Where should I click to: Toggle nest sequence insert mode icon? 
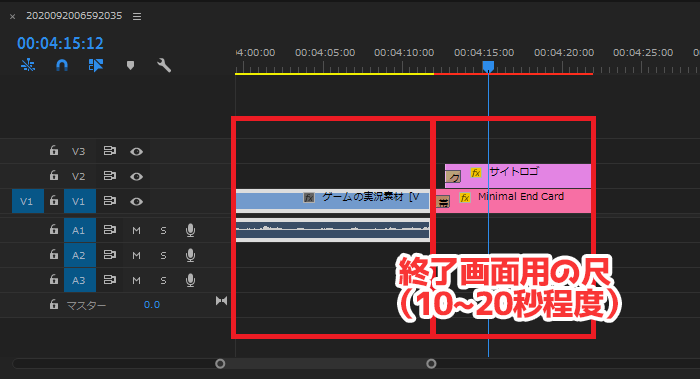[28, 65]
